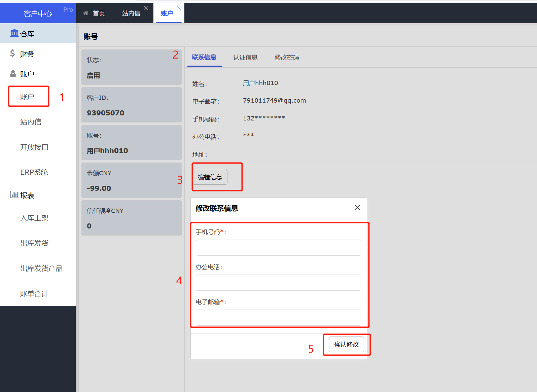
Task: Click the balance value -99.00
Action: 99,188
